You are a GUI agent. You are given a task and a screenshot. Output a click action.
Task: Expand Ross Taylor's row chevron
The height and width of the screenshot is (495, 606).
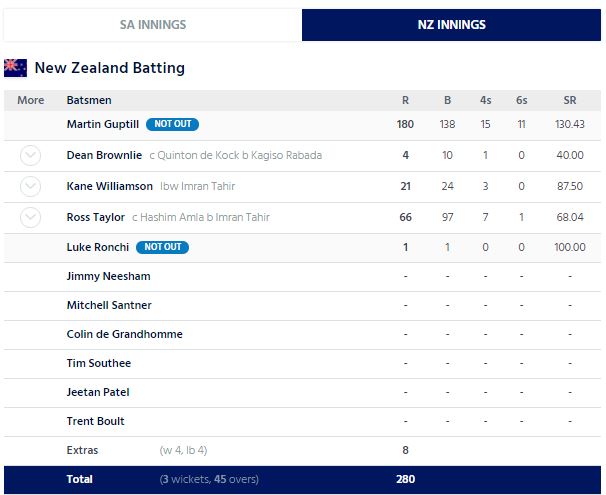click(x=30, y=217)
